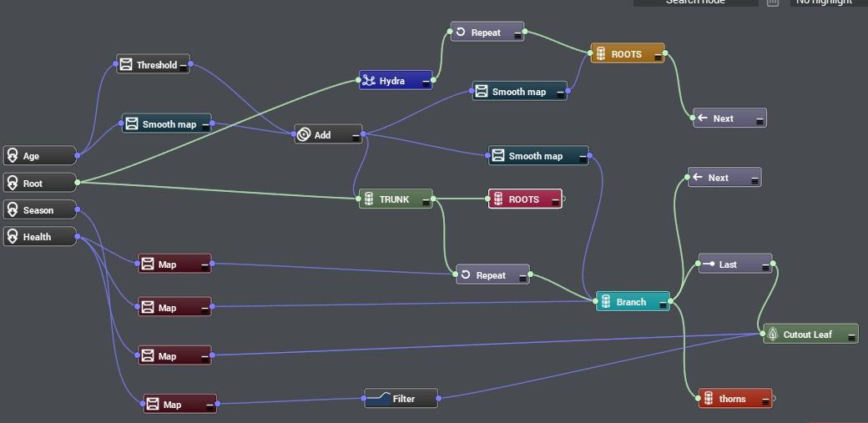The image size is (868, 423).
Task: Click the Add node's purple output port
Action: (363, 133)
